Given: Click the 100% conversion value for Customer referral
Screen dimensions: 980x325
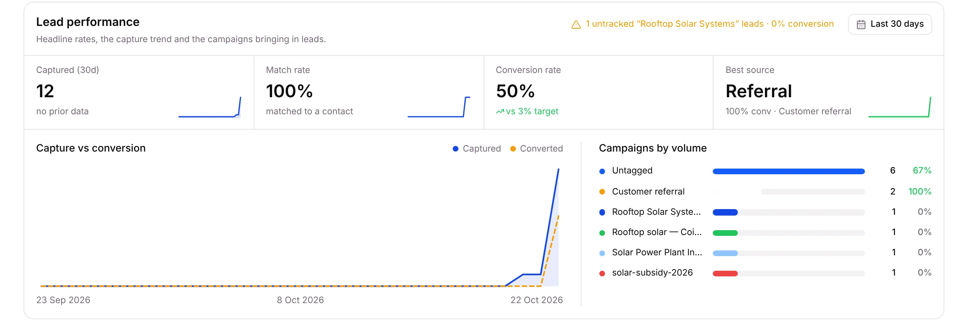Looking at the screenshot, I should click(x=920, y=191).
